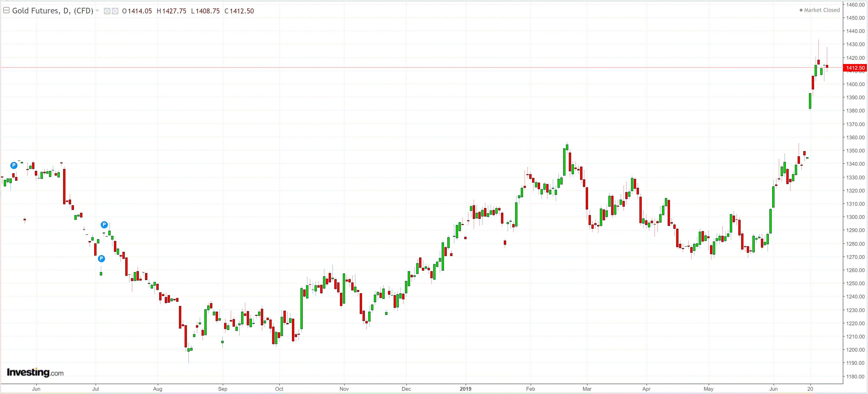This screenshot has height=394, width=868.
Task: Click the Gold Futures, D, (CFD) title
Action: [52, 11]
